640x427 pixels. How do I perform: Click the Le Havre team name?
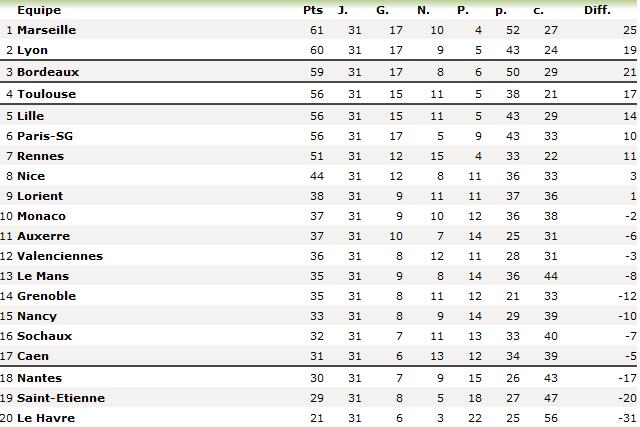(x=46, y=418)
